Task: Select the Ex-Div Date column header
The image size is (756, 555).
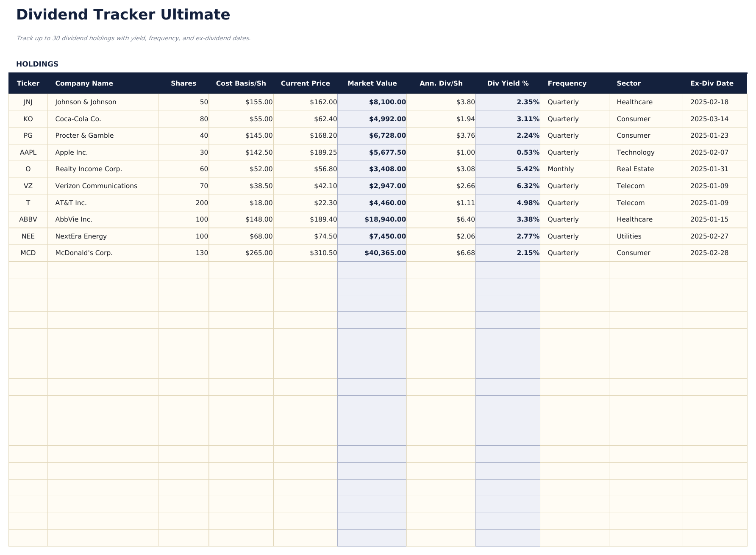Action: [x=712, y=83]
